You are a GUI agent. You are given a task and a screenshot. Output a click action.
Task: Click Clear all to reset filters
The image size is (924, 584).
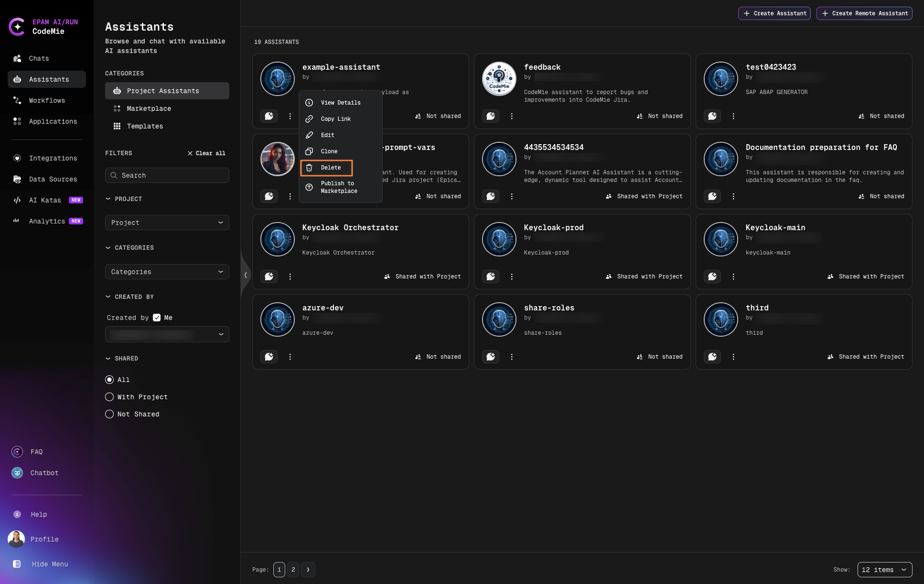tap(206, 153)
